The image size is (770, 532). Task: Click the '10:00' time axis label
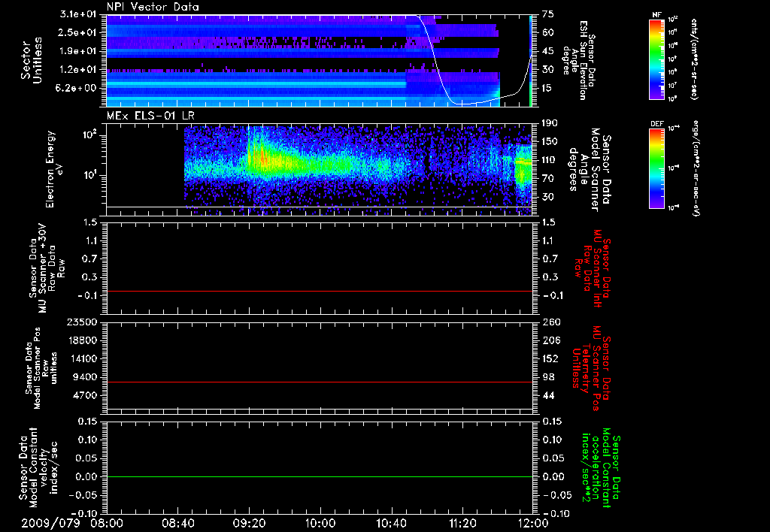pyautogui.click(x=320, y=523)
